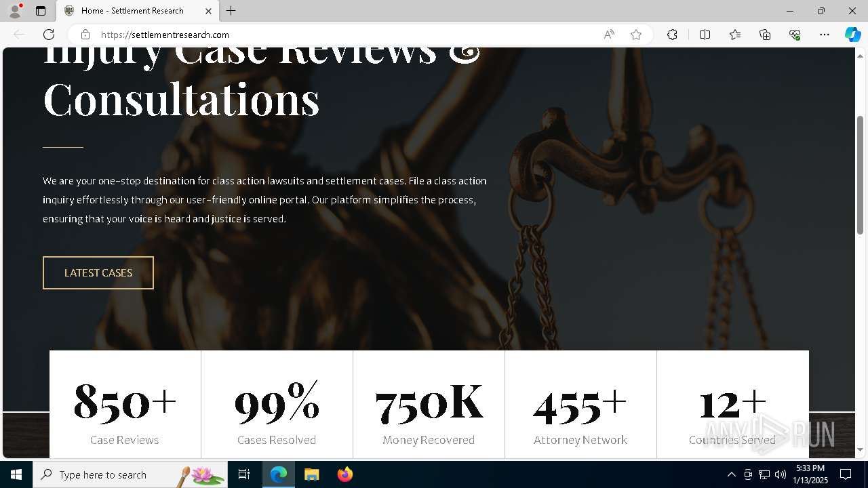Open Collections panel
Screen dimensions: 868x488
pos(765,35)
